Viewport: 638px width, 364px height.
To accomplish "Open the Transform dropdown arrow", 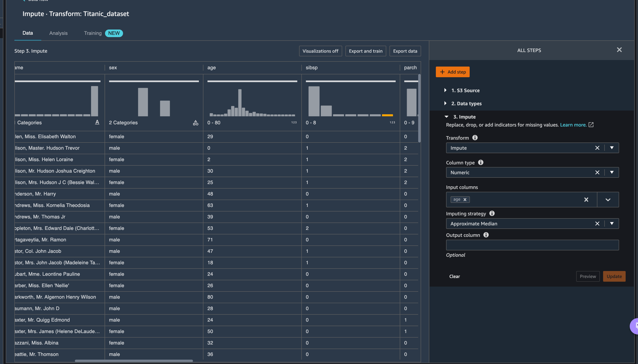I will pyautogui.click(x=611, y=148).
